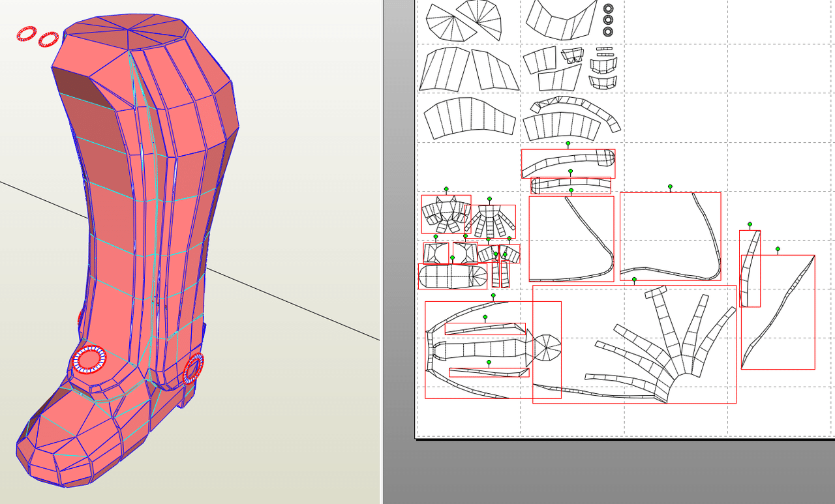Image resolution: width=835 pixels, height=504 pixels.
Task: Select the leftmost floating red ring in 3D view
Action: pyautogui.click(x=27, y=33)
